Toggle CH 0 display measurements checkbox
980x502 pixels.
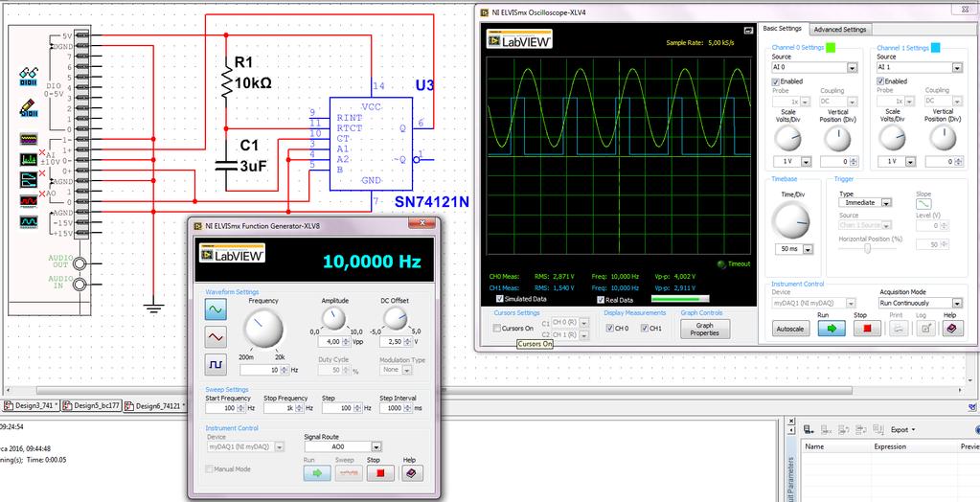coord(609,328)
